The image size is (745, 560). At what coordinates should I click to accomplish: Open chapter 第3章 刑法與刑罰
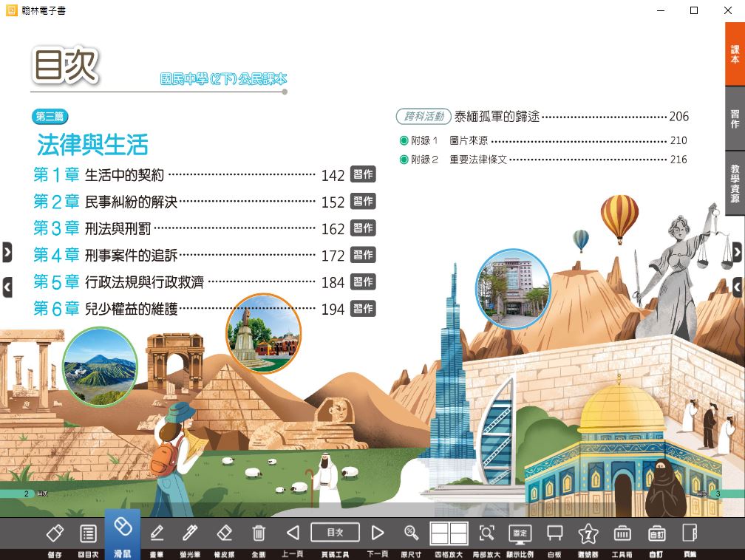pyautogui.click(x=189, y=228)
